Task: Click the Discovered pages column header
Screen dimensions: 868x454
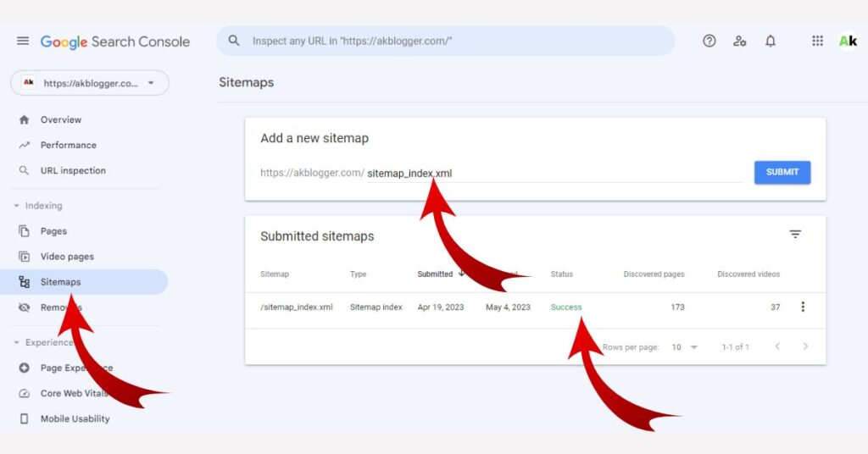Action: tap(654, 274)
